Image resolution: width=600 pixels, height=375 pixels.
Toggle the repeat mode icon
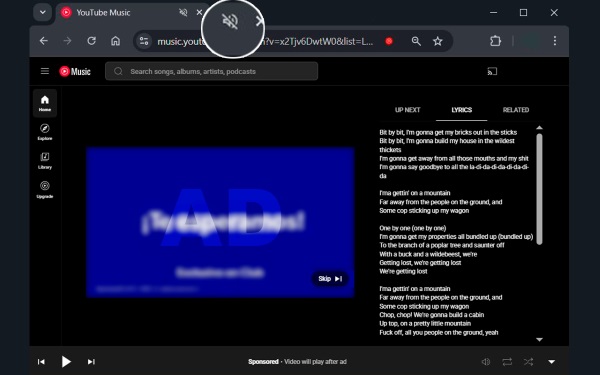(507, 362)
